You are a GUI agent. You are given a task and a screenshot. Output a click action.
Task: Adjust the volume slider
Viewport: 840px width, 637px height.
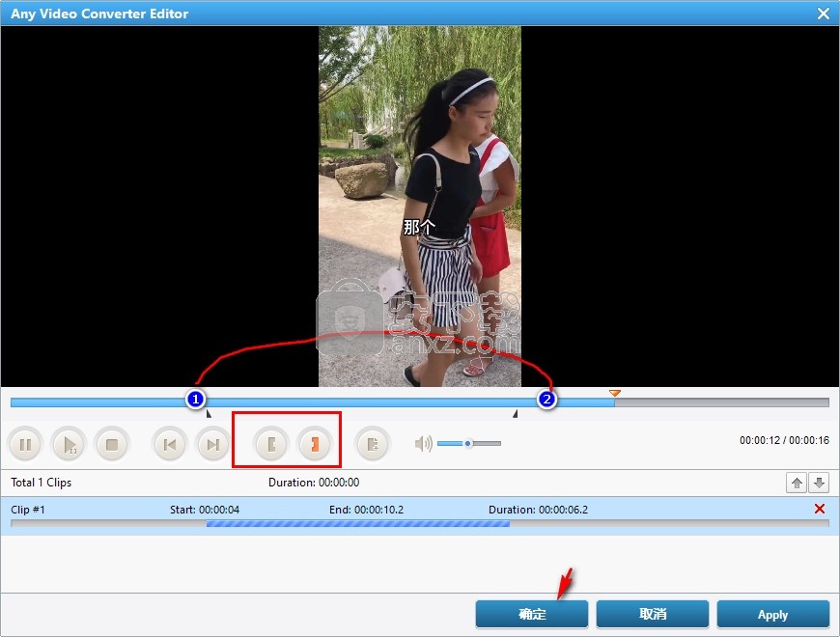click(468, 443)
